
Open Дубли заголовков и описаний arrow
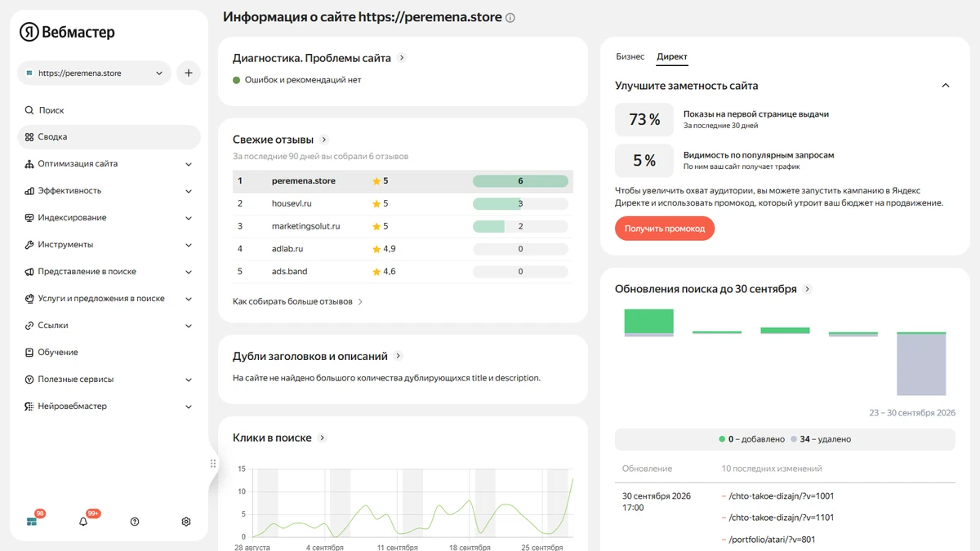click(x=399, y=356)
